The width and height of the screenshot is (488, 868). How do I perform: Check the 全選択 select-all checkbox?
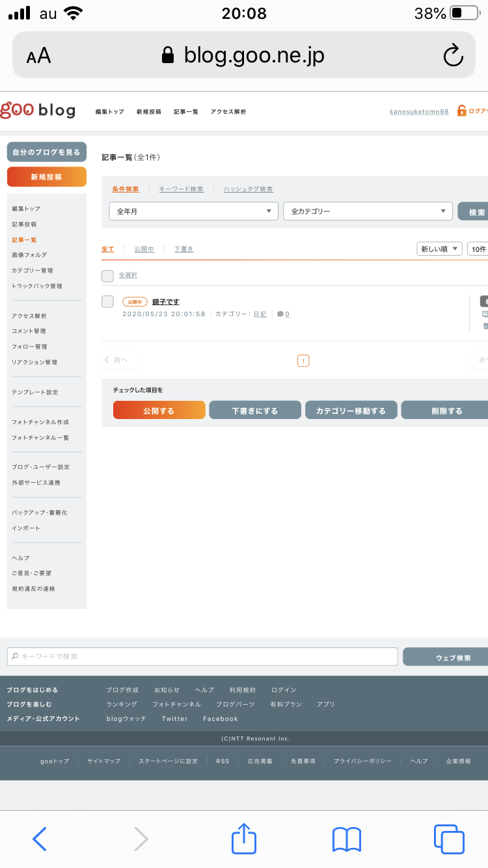(x=107, y=275)
